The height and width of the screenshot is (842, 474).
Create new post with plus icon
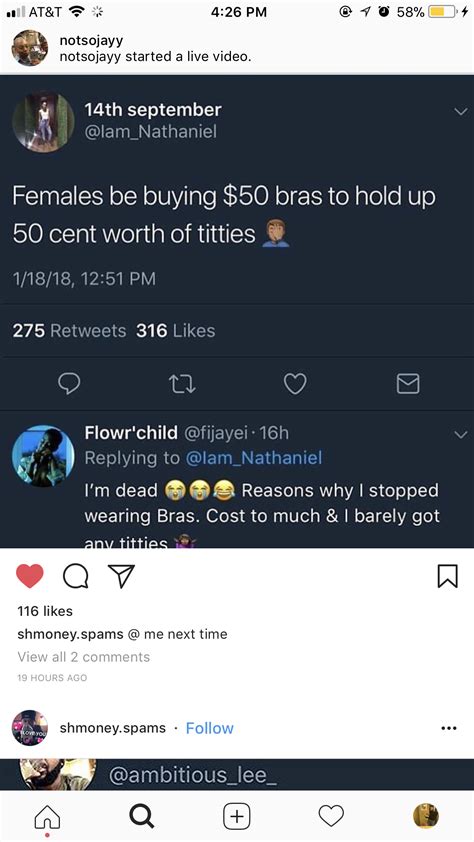click(237, 816)
